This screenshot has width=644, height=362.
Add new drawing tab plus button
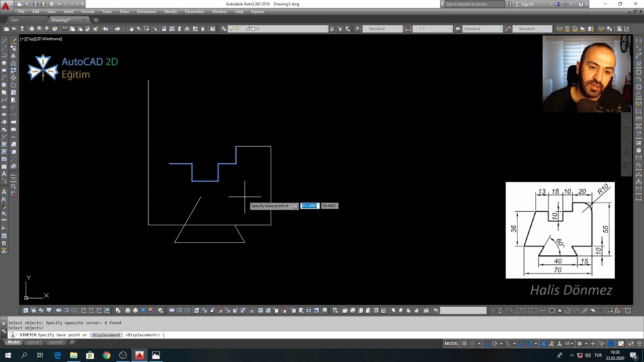click(x=96, y=20)
